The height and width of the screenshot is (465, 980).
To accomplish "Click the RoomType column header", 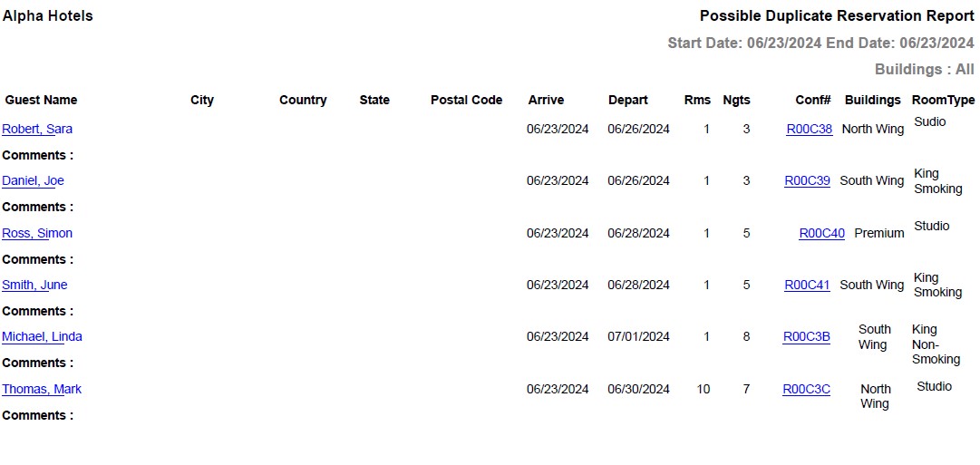I will [x=943, y=100].
